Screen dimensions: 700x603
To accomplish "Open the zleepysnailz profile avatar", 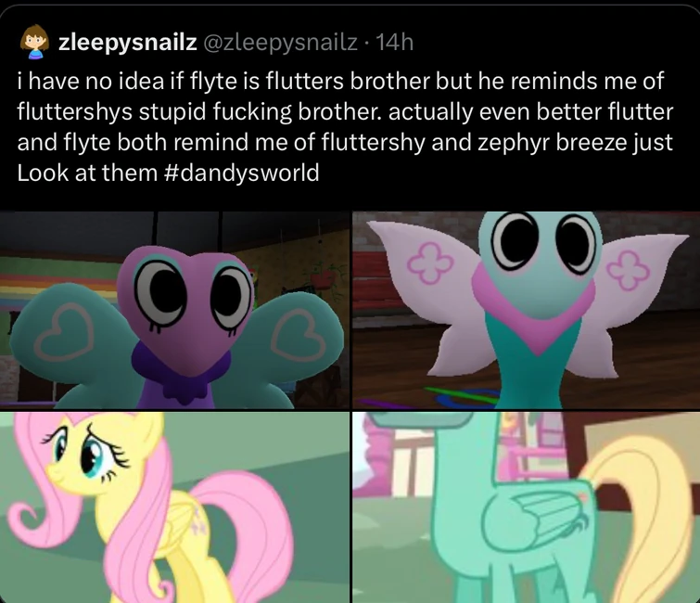I will point(34,42).
